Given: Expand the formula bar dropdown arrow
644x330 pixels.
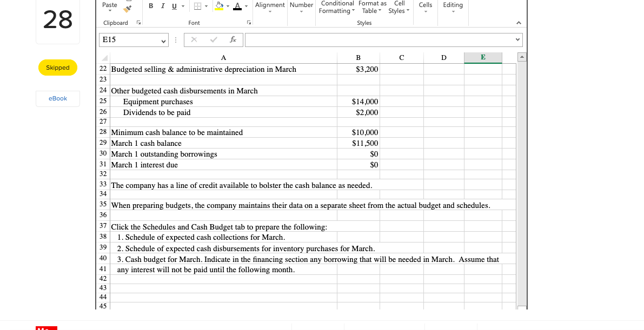Looking at the screenshot, I should 518,39.
